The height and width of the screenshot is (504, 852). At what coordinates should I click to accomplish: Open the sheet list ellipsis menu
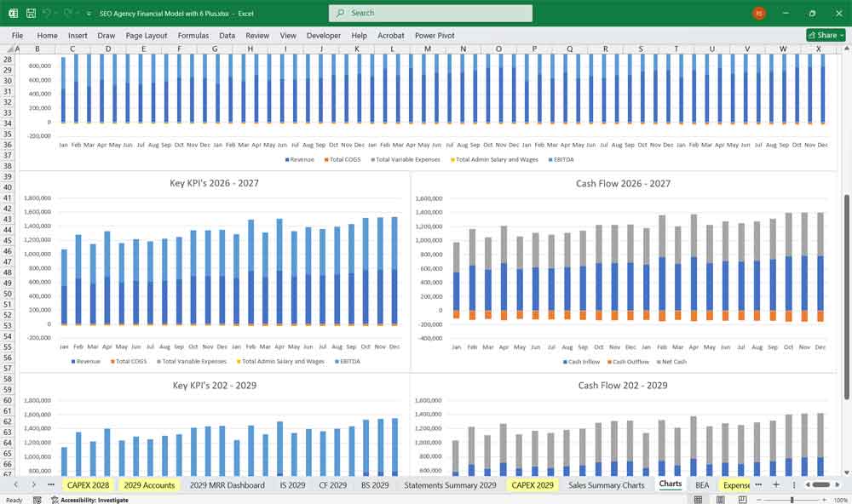pos(50,484)
